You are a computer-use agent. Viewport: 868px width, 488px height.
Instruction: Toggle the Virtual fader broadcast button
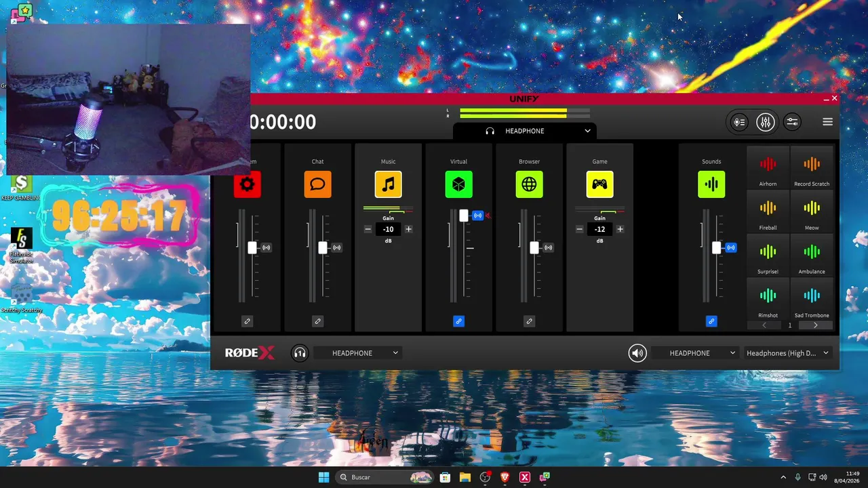tap(477, 216)
